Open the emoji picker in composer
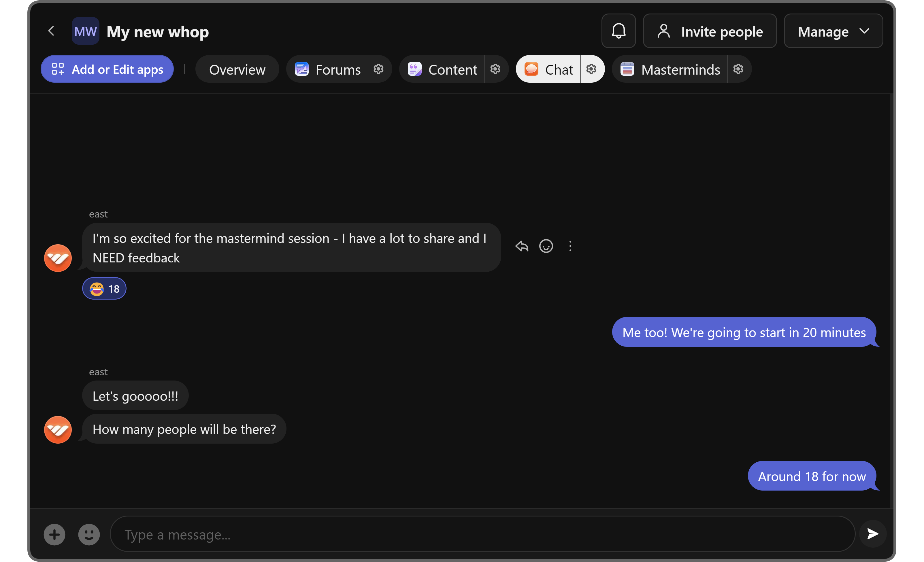Screen dimensions: 924x562 click(x=89, y=534)
